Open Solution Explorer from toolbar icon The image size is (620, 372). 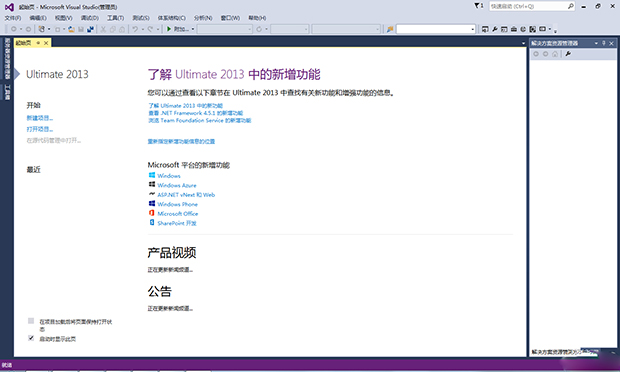tap(485, 29)
